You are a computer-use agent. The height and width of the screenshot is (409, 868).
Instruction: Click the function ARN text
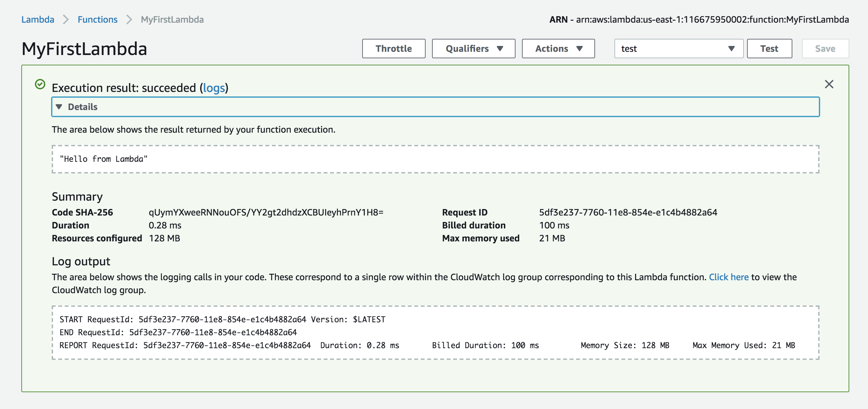(699, 19)
